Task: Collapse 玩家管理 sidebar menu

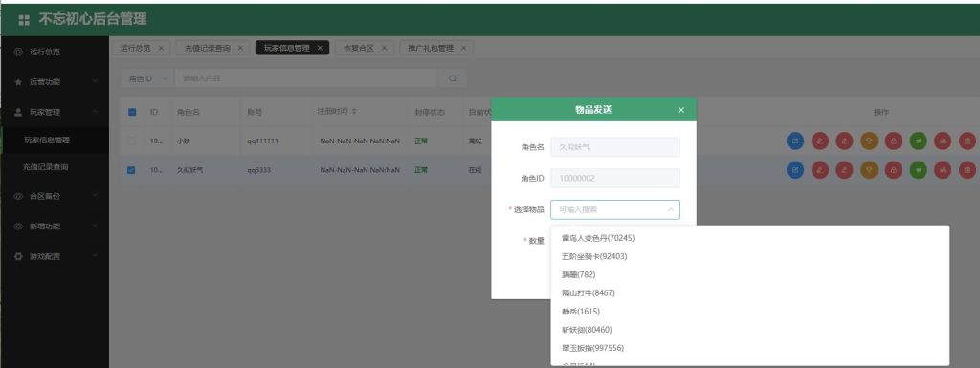Action: click(x=55, y=112)
